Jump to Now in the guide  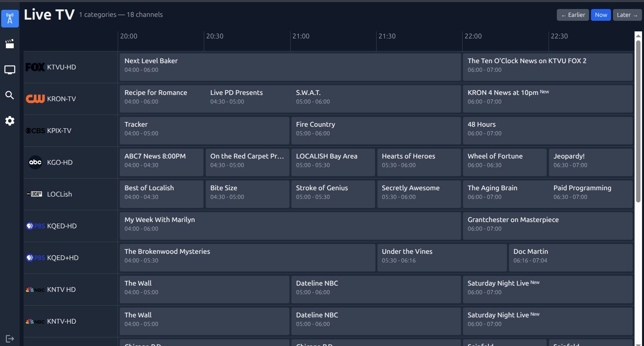coord(601,15)
